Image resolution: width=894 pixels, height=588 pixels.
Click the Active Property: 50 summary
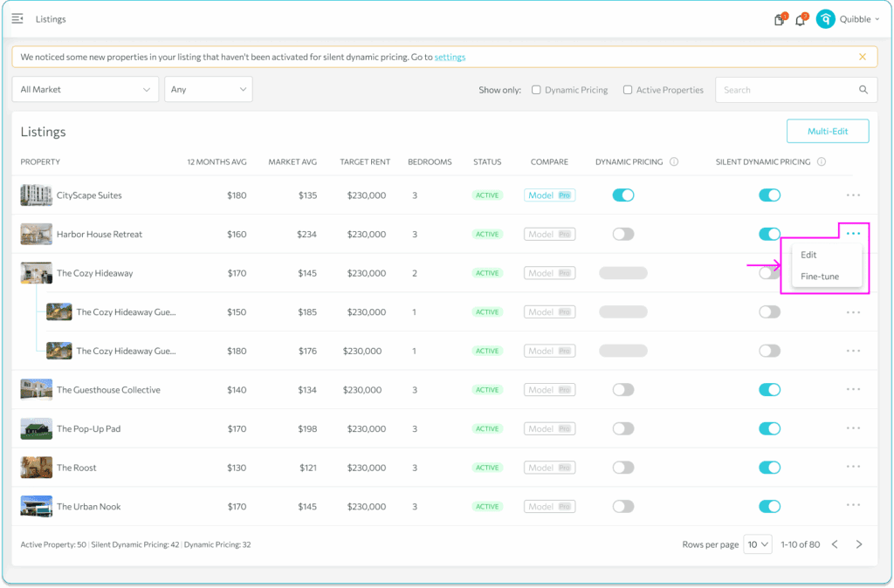click(x=53, y=544)
